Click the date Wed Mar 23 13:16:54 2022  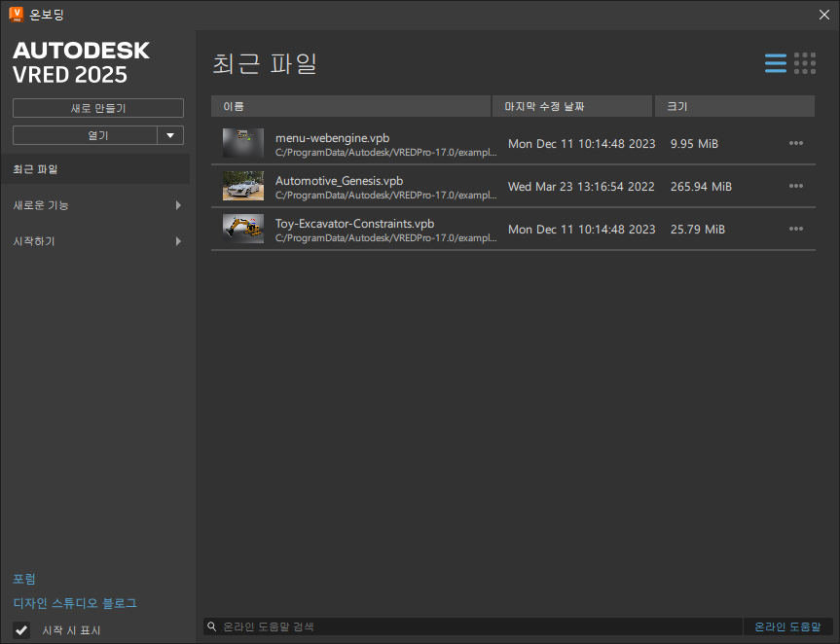tap(581, 187)
